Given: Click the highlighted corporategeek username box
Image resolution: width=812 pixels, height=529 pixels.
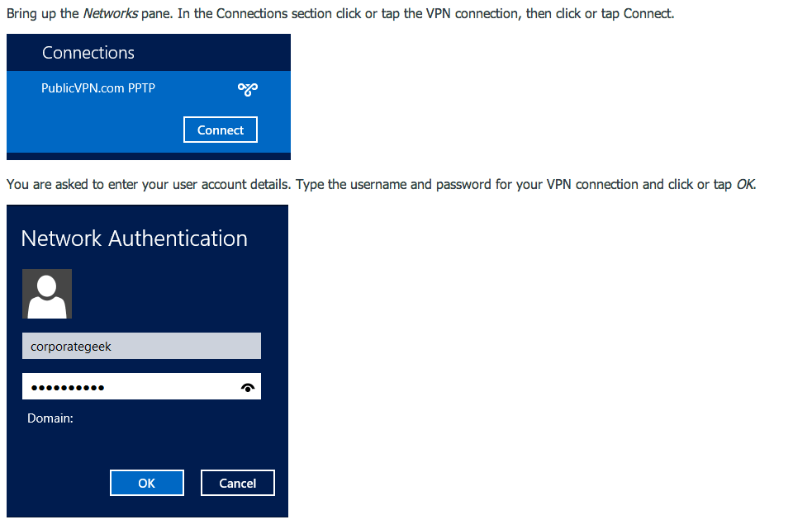Looking at the screenshot, I should [140, 346].
